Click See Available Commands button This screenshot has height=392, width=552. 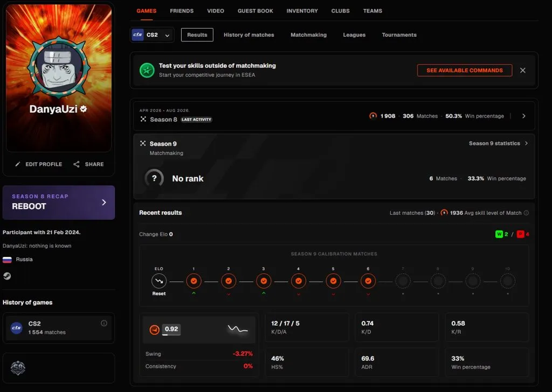click(x=465, y=71)
